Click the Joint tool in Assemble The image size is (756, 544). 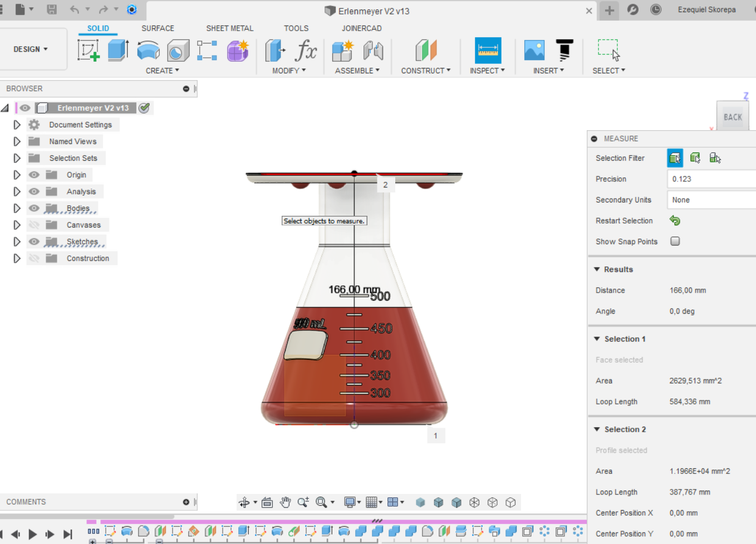click(x=373, y=51)
